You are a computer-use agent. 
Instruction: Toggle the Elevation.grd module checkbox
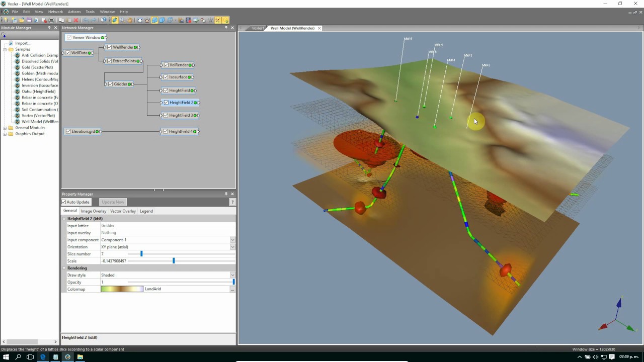point(68,131)
